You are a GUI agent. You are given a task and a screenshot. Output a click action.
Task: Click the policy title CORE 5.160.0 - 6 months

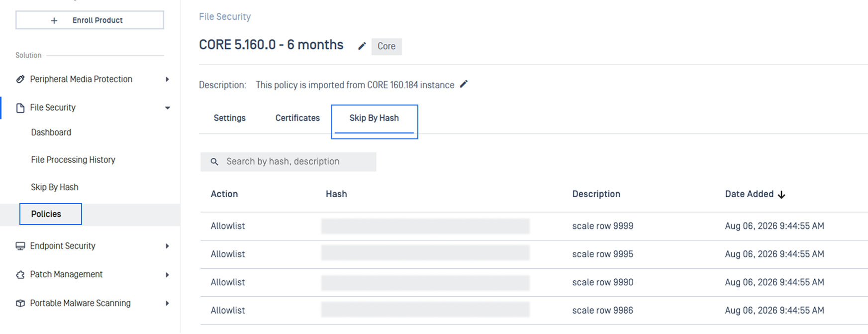click(x=271, y=45)
